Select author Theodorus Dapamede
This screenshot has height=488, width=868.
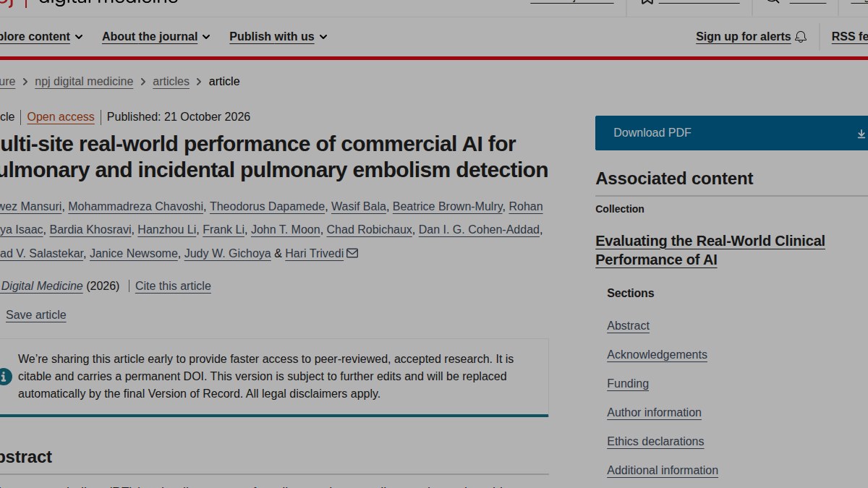click(x=268, y=207)
